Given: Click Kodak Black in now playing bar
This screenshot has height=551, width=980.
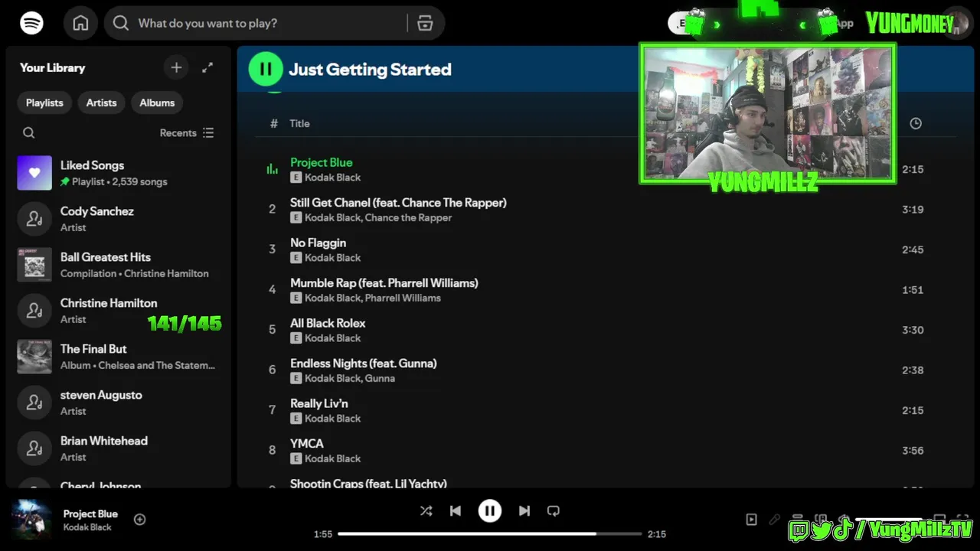Looking at the screenshot, I should pos(87,527).
